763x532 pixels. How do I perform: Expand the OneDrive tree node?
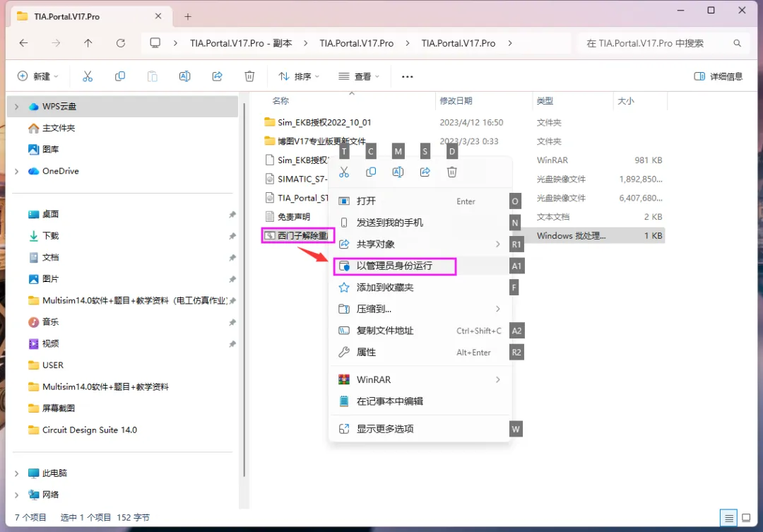[16, 172]
